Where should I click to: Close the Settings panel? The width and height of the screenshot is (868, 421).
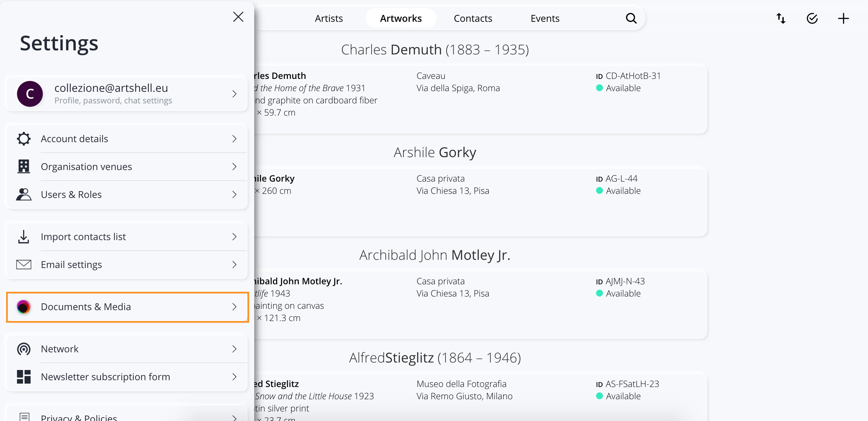(x=238, y=17)
